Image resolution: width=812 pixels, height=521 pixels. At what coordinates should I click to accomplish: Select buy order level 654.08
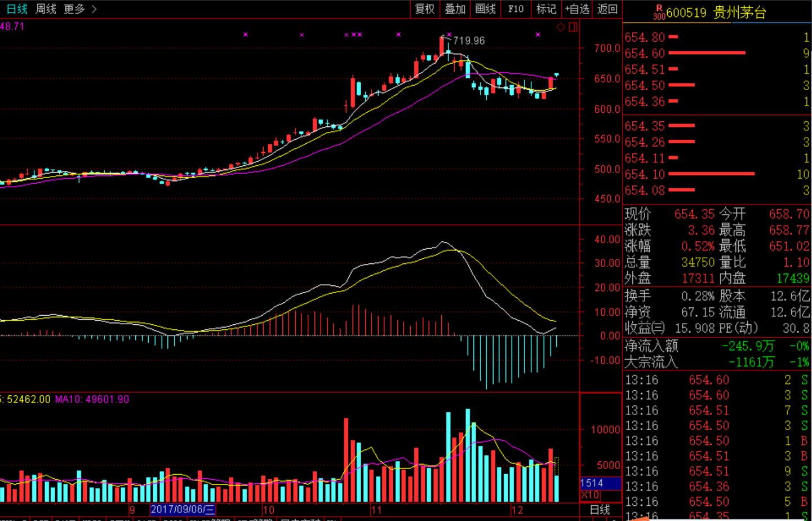pyautogui.click(x=717, y=191)
